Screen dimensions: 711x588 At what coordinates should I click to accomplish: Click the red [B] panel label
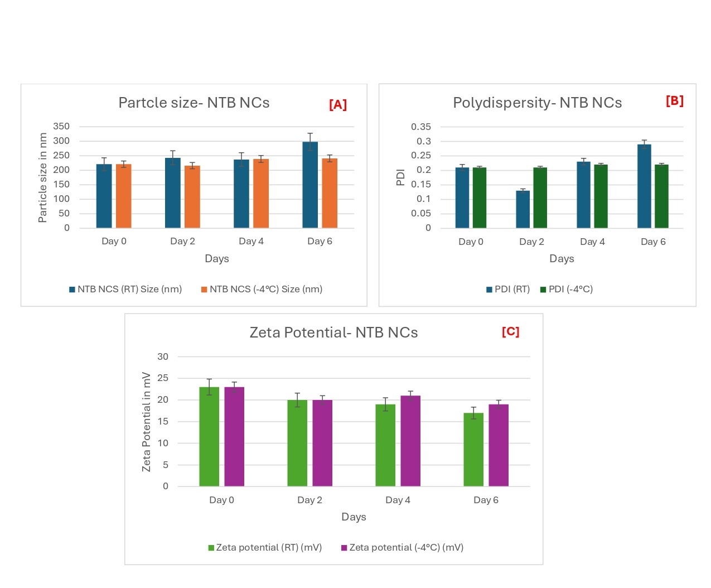674,101
